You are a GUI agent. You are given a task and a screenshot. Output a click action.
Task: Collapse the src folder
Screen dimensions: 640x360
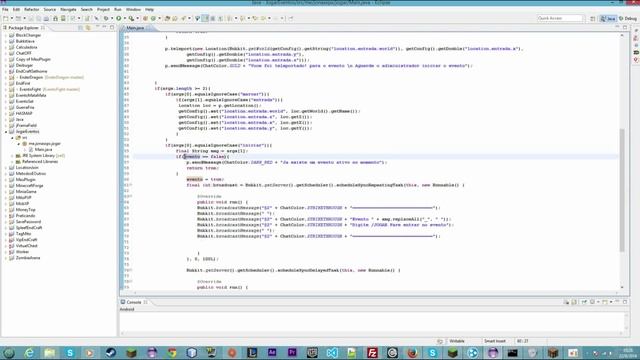coord(12,138)
